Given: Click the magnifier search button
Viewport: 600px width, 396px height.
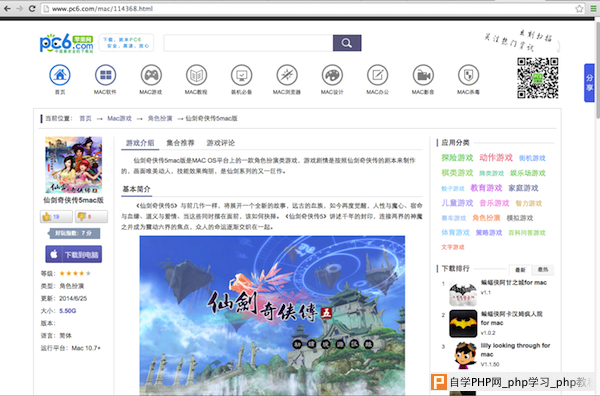Looking at the screenshot, I should point(347,43).
